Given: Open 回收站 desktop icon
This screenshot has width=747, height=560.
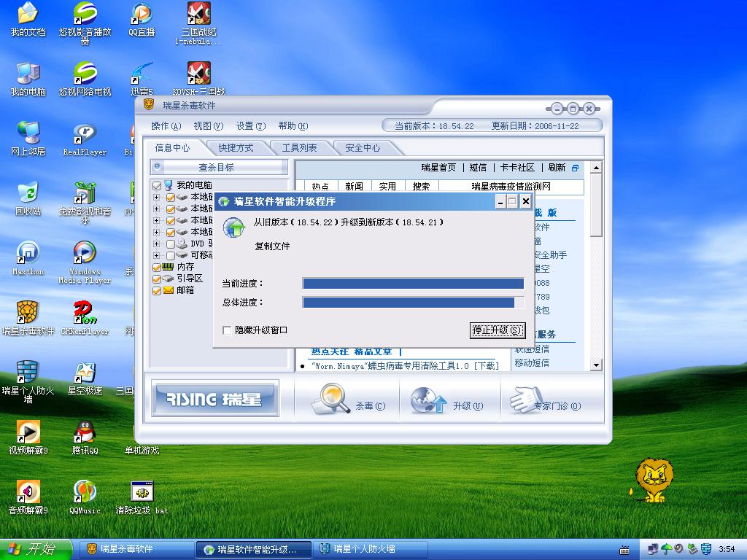Looking at the screenshot, I should pyautogui.click(x=28, y=198).
